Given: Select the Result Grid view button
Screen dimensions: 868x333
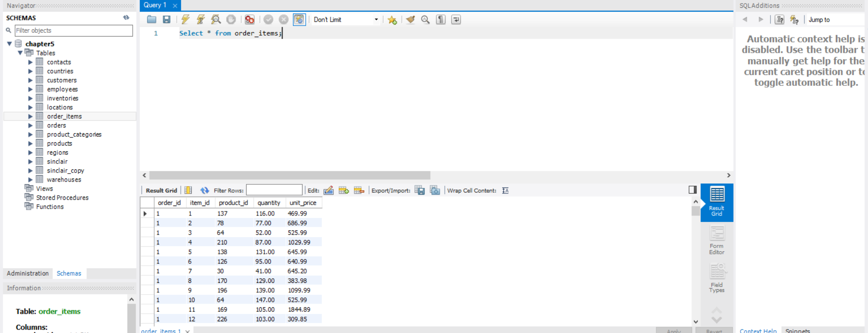Looking at the screenshot, I should coord(716,202).
